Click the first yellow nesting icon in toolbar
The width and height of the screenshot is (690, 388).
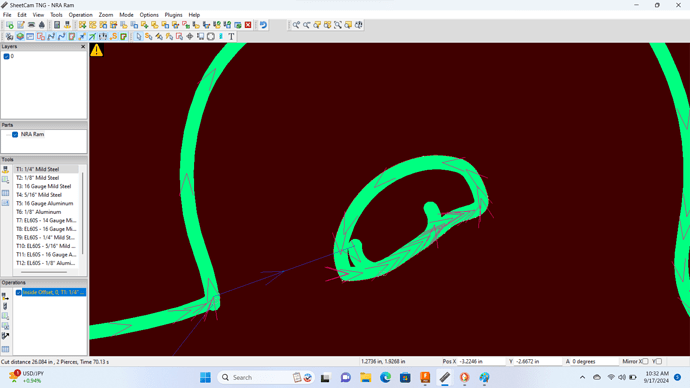point(82,25)
